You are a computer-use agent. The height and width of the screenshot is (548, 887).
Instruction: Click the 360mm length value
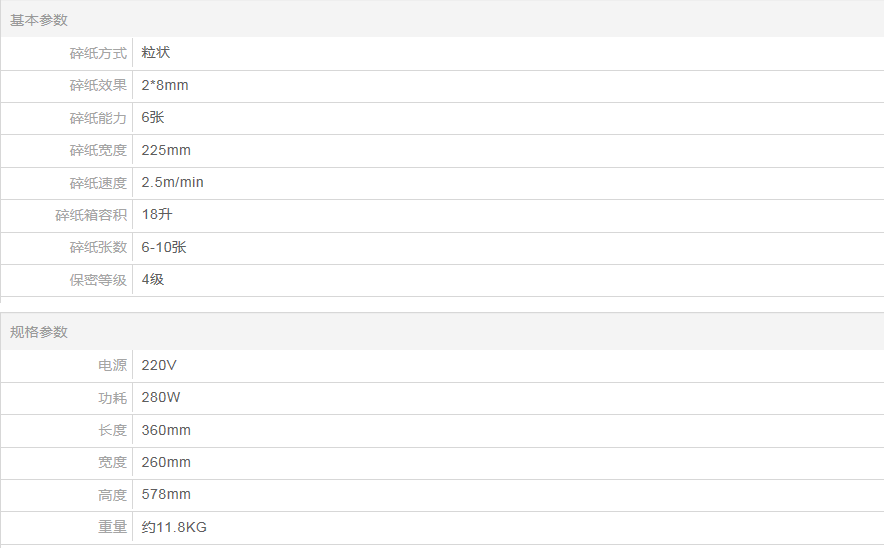(x=166, y=430)
